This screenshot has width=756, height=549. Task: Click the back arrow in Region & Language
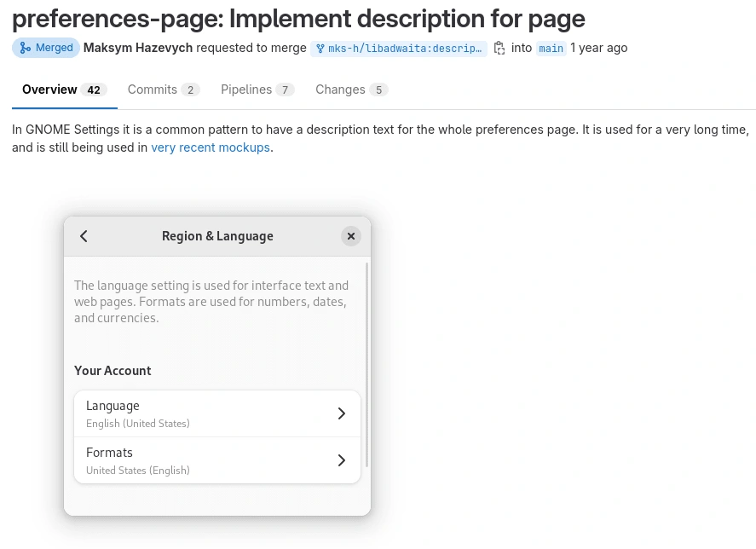pos(84,236)
